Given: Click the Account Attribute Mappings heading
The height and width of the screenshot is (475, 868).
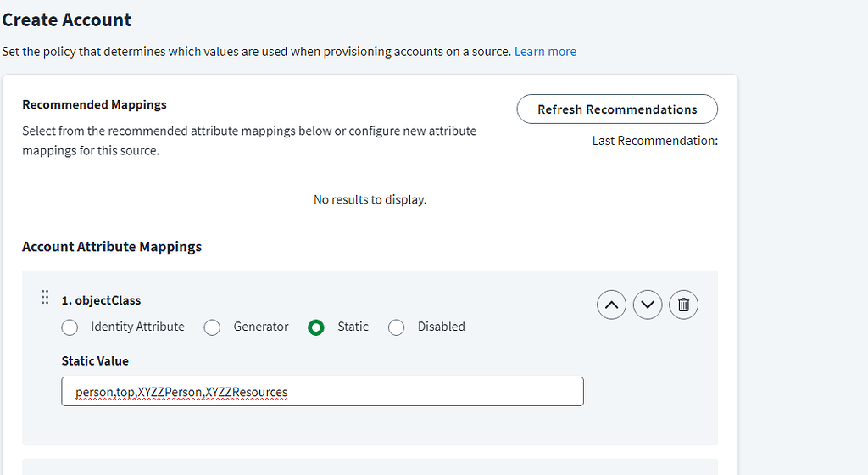Looking at the screenshot, I should coord(112,246).
